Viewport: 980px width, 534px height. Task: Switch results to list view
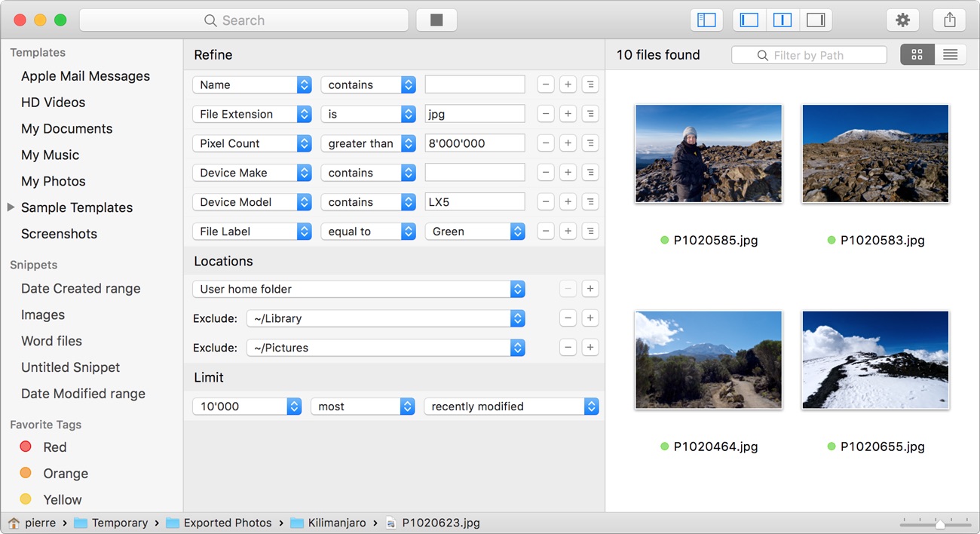(951, 55)
